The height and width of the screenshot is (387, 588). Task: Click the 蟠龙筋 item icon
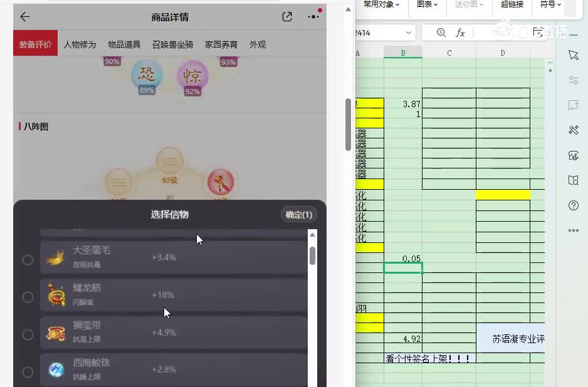56,295
